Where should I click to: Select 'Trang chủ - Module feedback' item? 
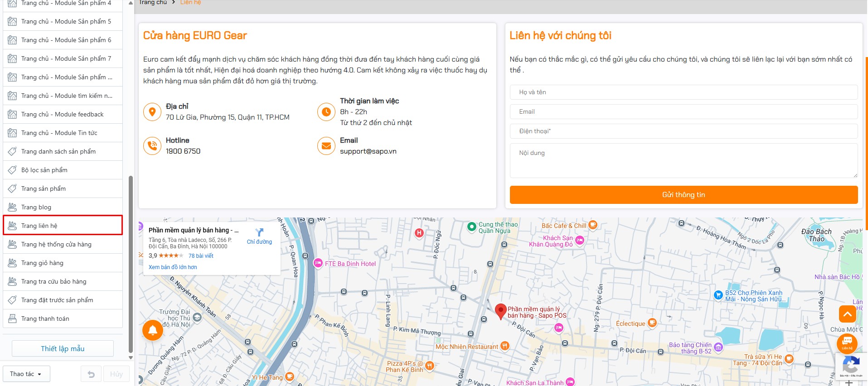(x=63, y=114)
